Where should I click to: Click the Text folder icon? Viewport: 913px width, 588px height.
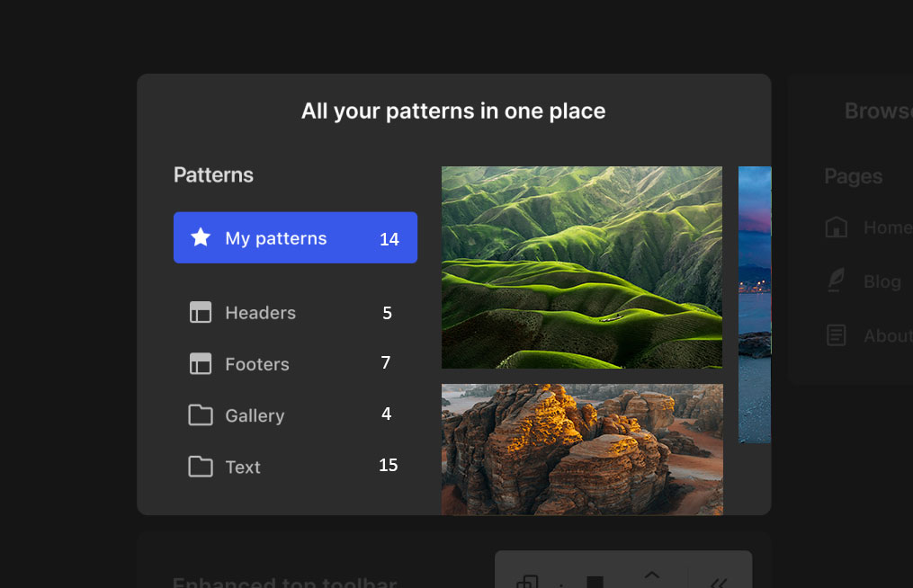[201, 467]
